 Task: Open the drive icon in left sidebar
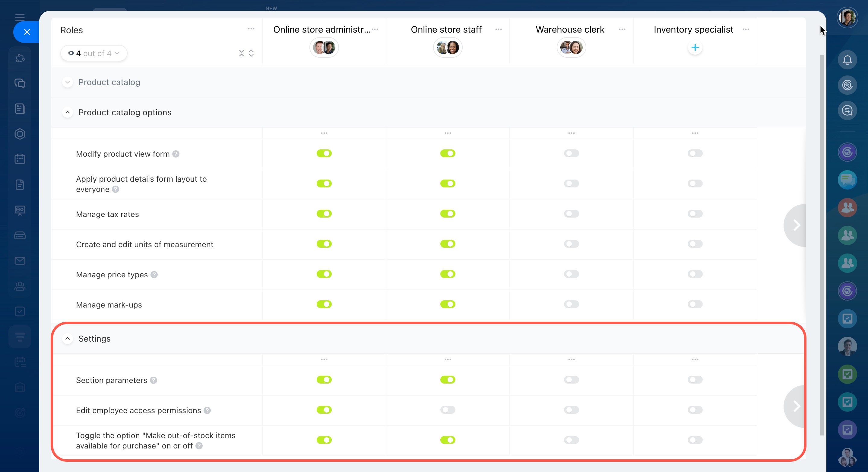click(20, 235)
